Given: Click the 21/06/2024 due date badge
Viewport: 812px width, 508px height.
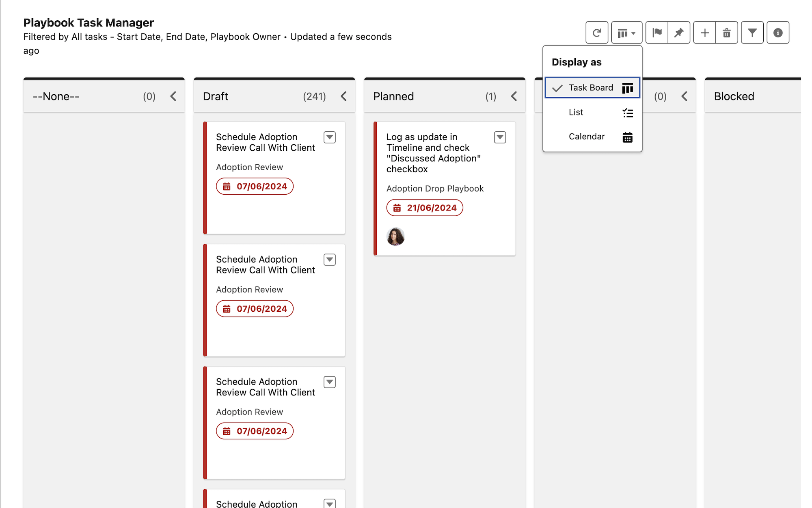Looking at the screenshot, I should tap(425, 208).
